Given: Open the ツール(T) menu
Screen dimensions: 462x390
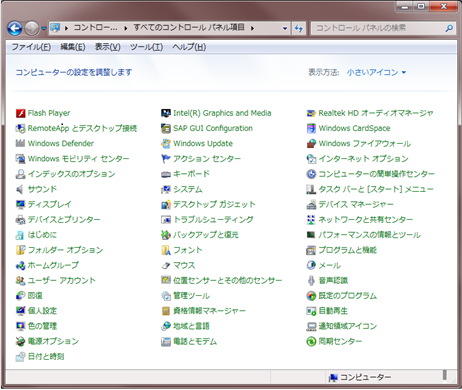Looking at the screenshot, I should [x=146, y=47].
